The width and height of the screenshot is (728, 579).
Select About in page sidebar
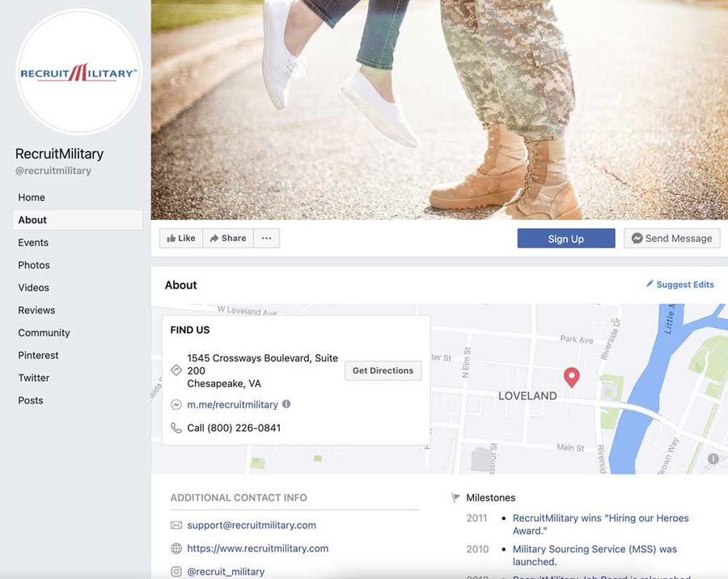coord(78,220)
